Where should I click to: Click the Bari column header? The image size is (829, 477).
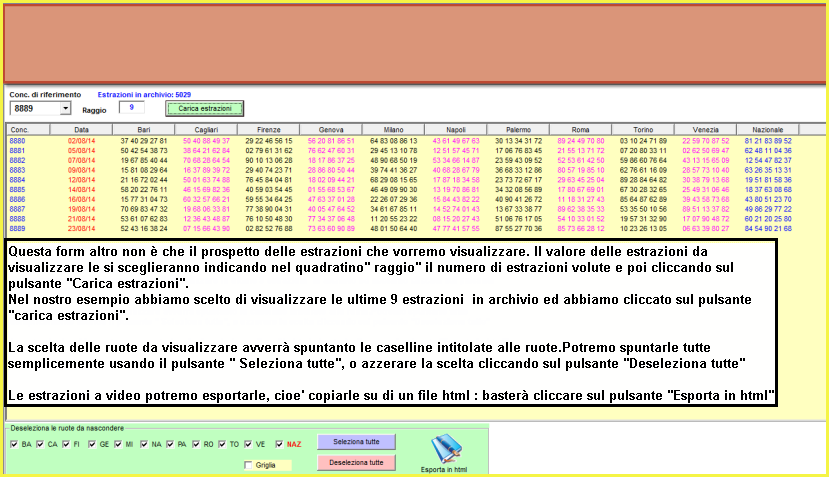tap(144, 130)
